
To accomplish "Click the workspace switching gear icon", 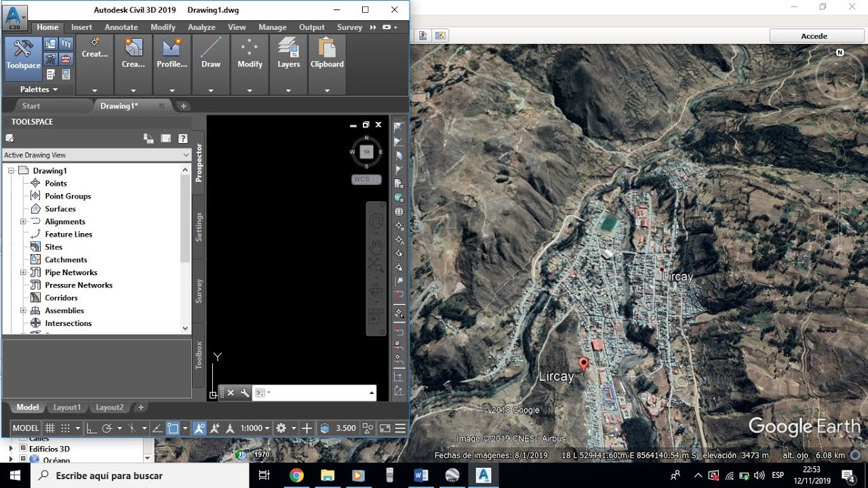I will pos(281,428).
